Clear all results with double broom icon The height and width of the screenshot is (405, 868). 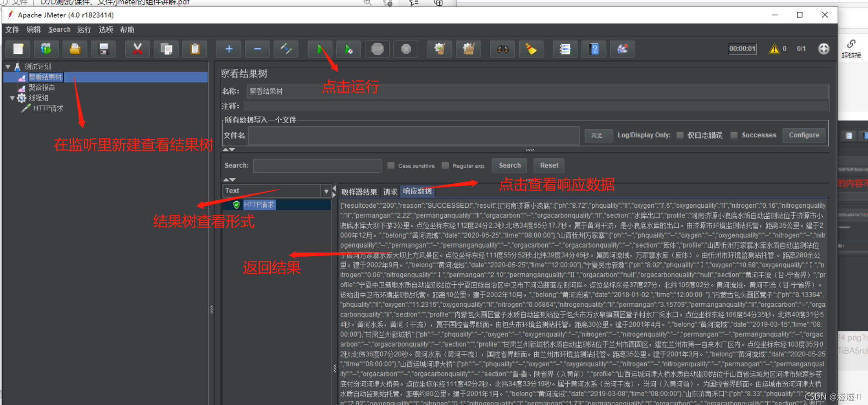pyautogui.click(x=468, y=49)
